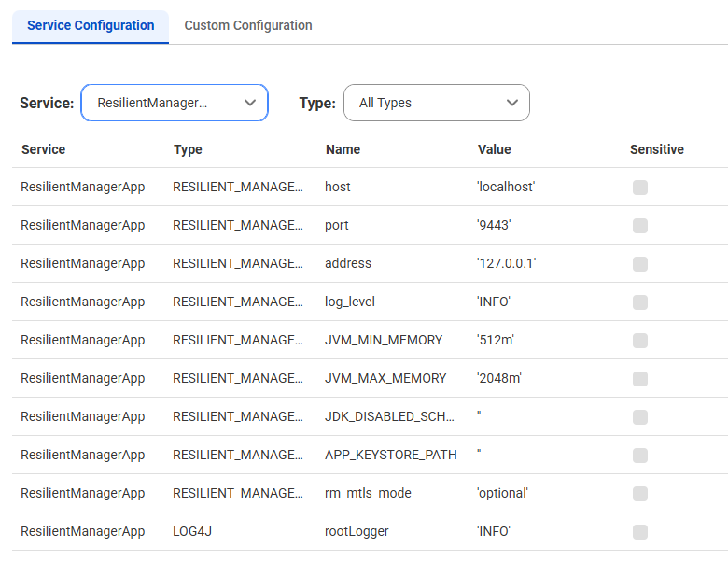Screen dimensions: 728x561
Task: Click ResilientManagerApp in the rootLogger row
Action: click(83, 531)
